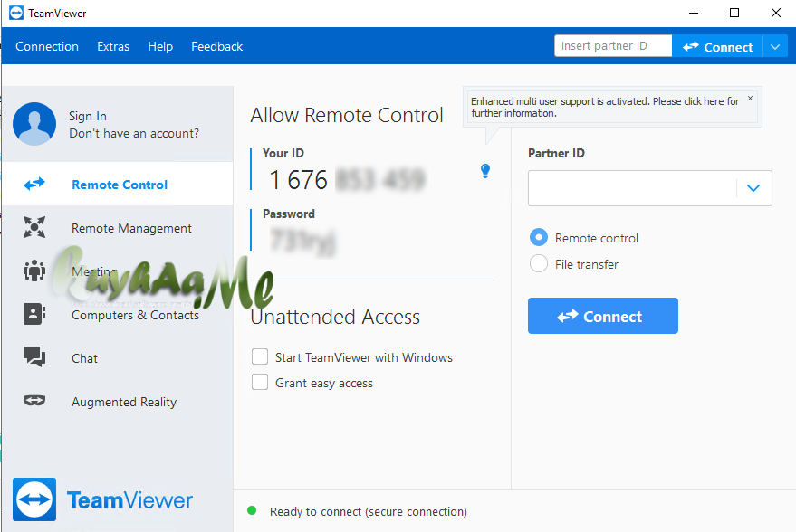Screen dimensions: 796x532
Task: Open the Connection menu
Action: pos(47,47)
